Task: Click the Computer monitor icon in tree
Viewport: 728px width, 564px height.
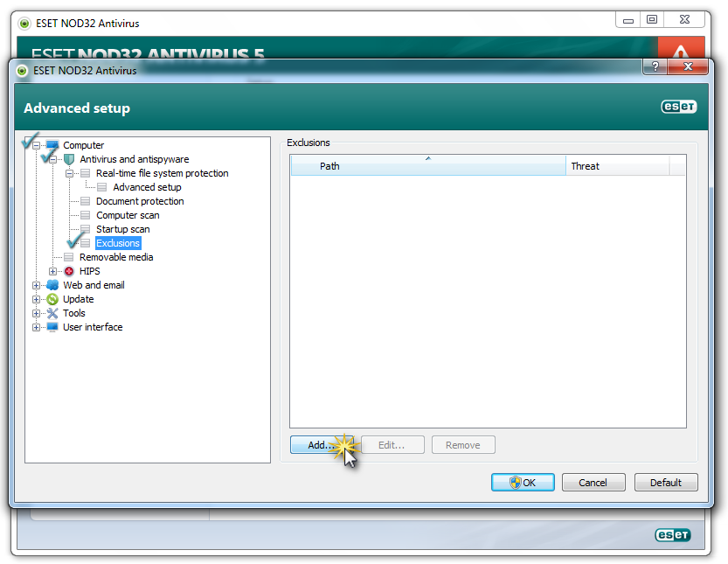Action: [52, 145]
